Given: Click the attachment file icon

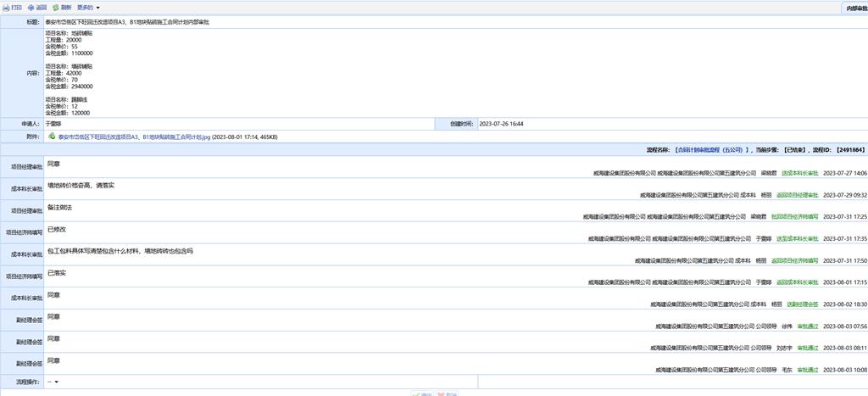Looking at the screenshot, I should pos(52,136).
